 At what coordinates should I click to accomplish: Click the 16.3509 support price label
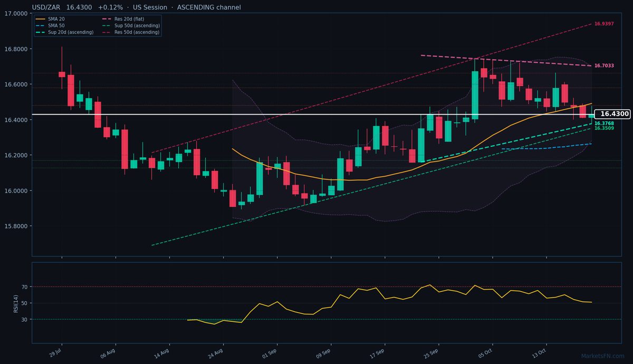pyautogui.click(x=604, y=128)
